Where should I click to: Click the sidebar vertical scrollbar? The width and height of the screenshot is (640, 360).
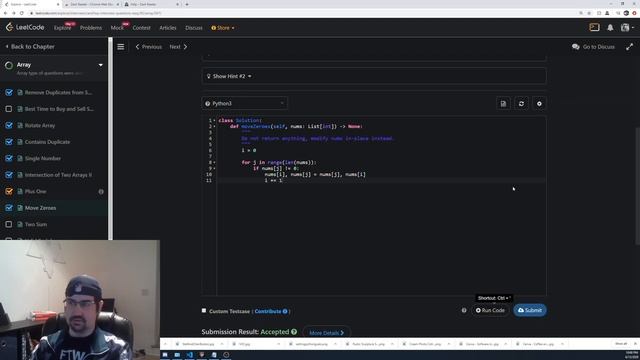point(110,139)
